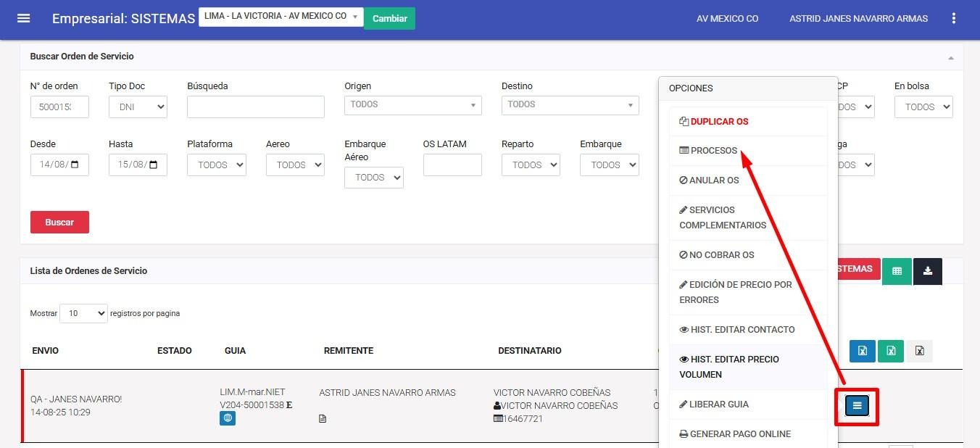Open the hamburger navigation menu

click(23, 18)
